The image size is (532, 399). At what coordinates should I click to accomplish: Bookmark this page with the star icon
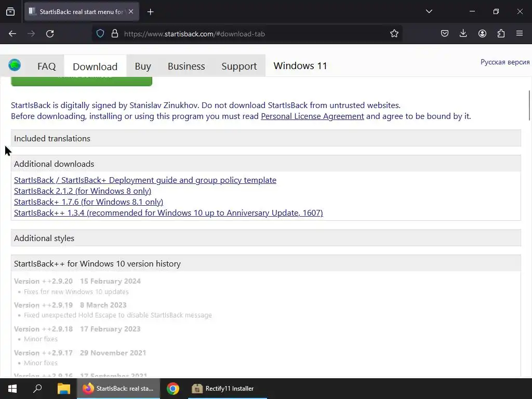click(x=394, y=34)
